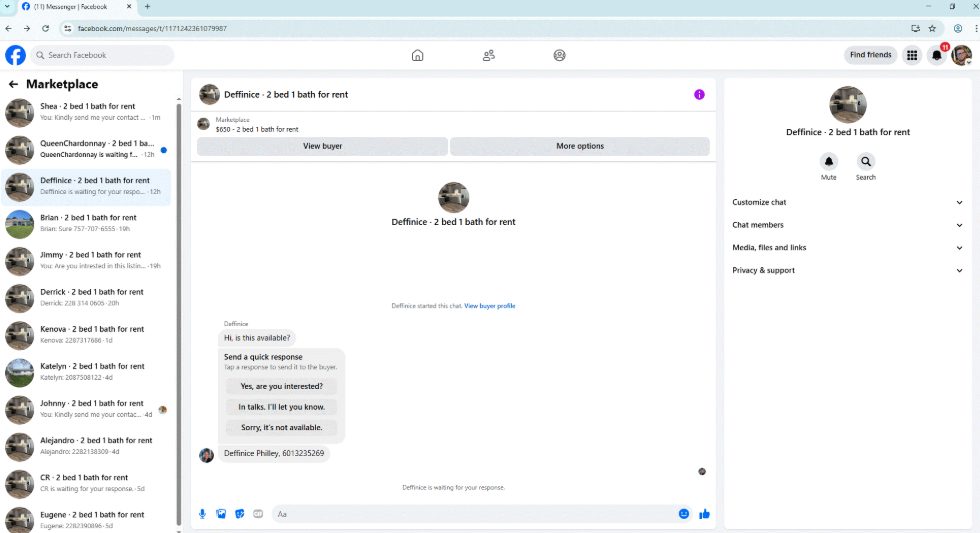The image size is (980, 533).
Task: Open the Shea conversation
Action: point(86,112)
